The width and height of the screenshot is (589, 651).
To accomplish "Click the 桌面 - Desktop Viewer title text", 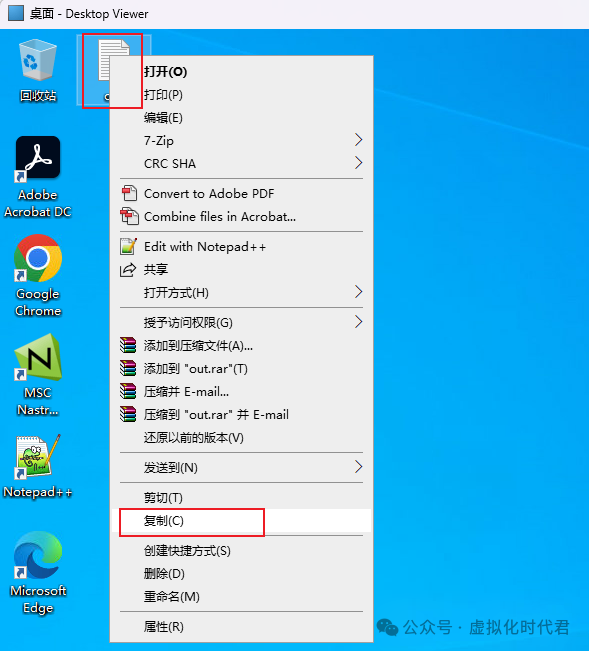I will 89,14.
